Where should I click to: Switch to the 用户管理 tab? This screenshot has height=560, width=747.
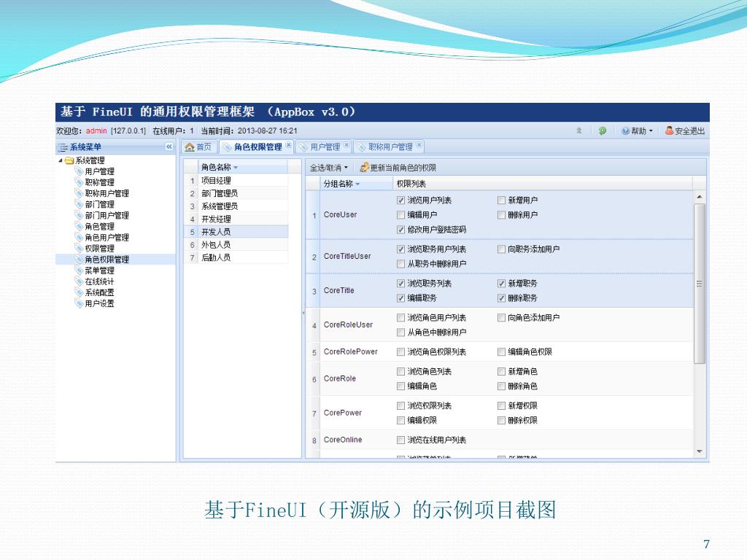pos(323,147)
